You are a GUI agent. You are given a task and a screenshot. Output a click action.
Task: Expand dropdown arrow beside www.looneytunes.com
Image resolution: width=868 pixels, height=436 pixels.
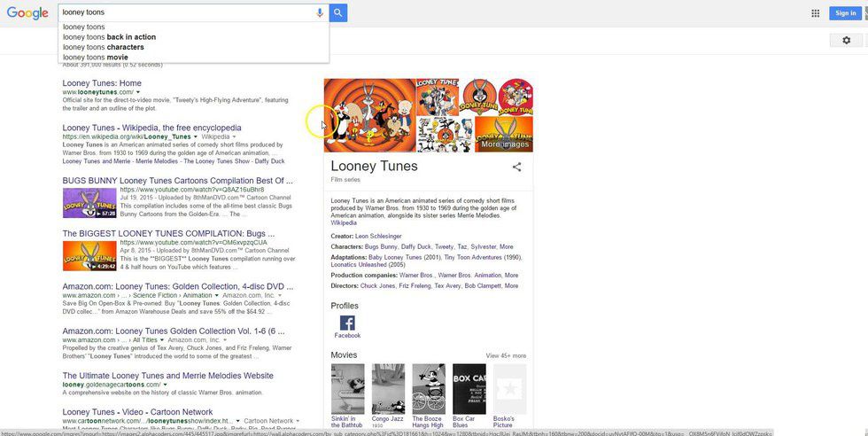click(138, 92)
